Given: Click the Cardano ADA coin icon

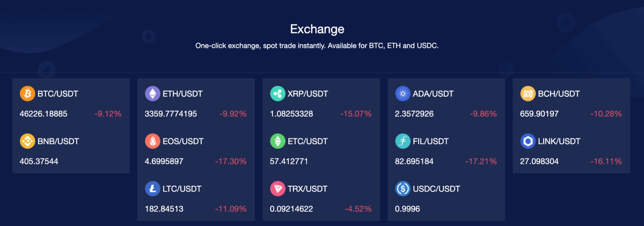Looking at the screenshot, I should click(403, 94).
